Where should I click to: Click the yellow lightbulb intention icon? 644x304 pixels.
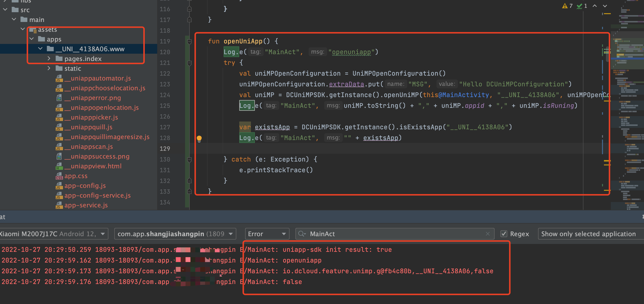point(199,138)
